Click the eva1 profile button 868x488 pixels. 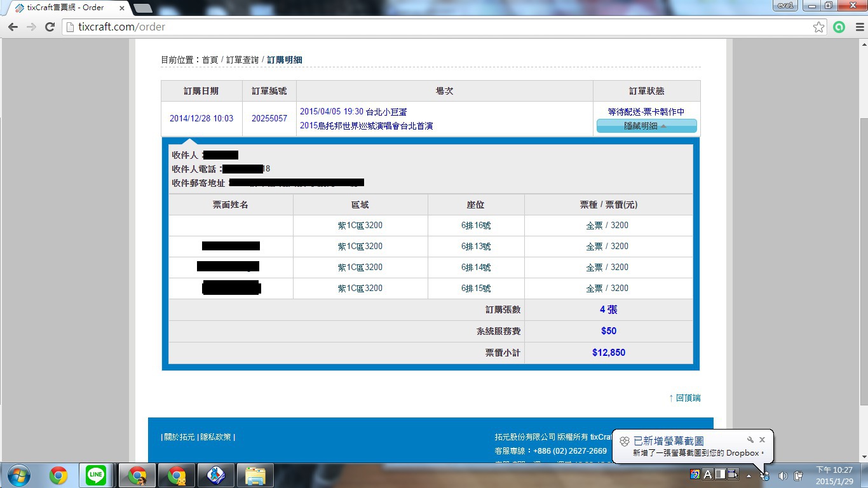tap(785, 6)
